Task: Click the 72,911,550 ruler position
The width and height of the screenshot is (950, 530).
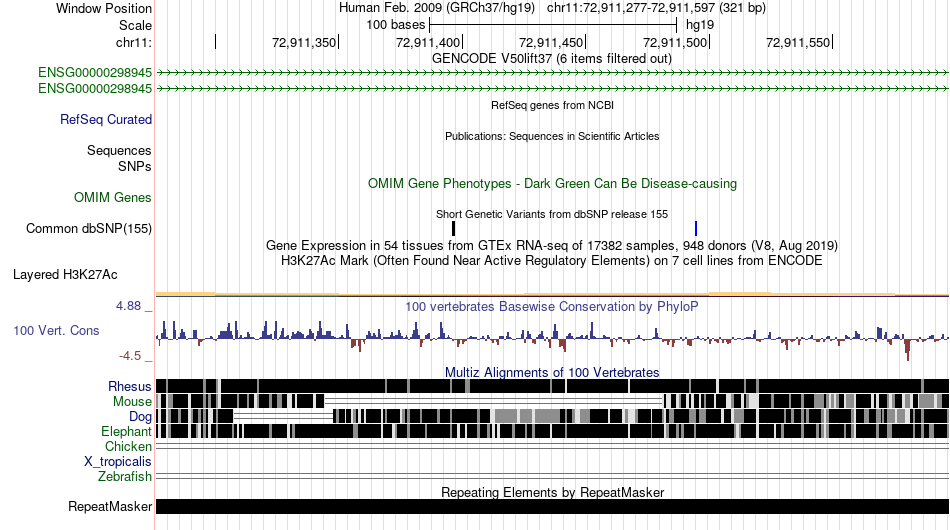Action: [x=798, y=42]
